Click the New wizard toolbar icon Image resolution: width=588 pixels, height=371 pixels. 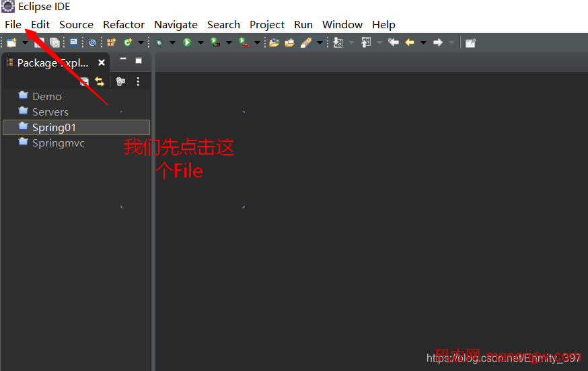11,43
